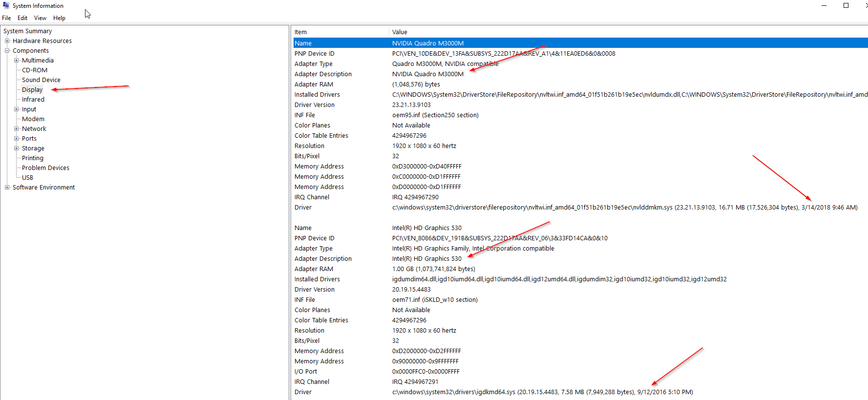Click the driver version value 23.21.13.9103
Viewport: 868px width, 400px height.
[411, 105]
